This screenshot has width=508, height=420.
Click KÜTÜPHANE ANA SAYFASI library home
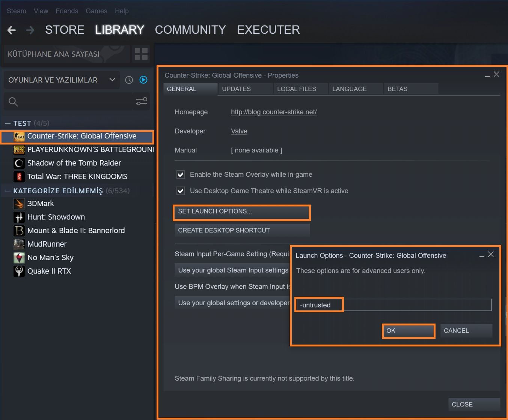[x=67, y=54]
